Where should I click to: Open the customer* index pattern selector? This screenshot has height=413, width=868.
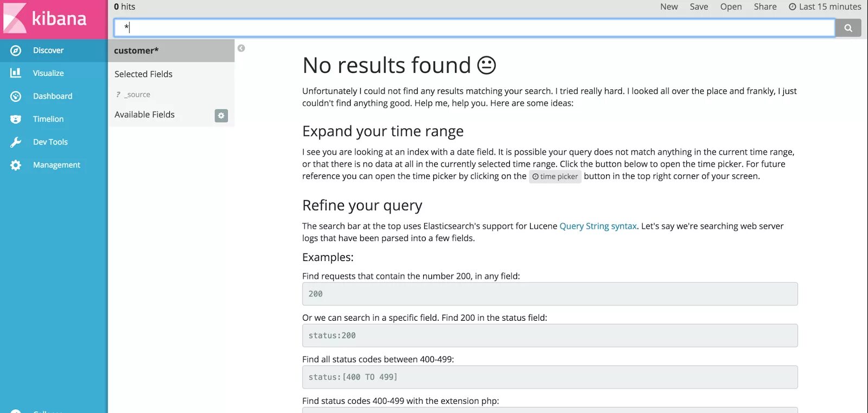click(x=136, y=50)
